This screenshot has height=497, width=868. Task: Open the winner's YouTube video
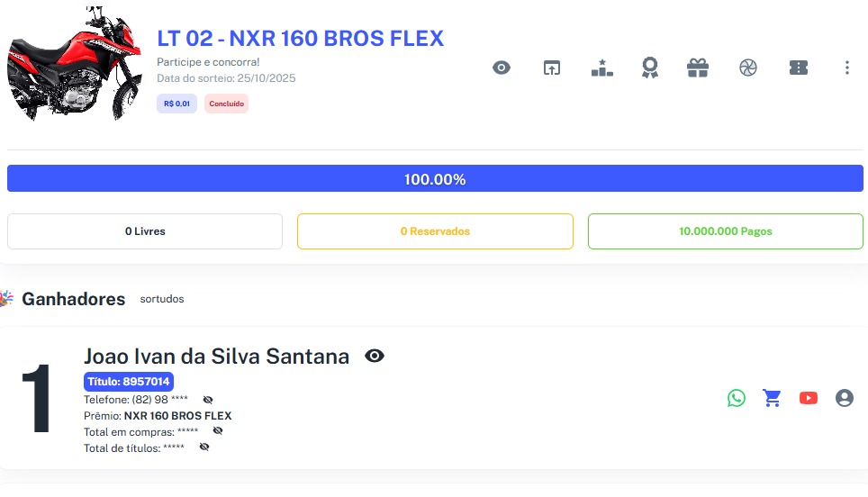click(808, 398)
